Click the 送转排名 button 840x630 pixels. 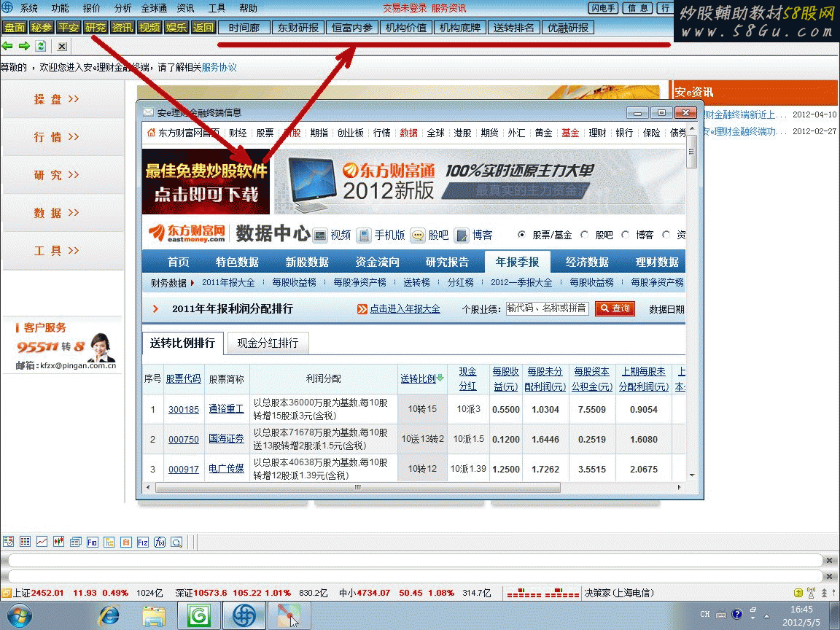coord(514,28)
